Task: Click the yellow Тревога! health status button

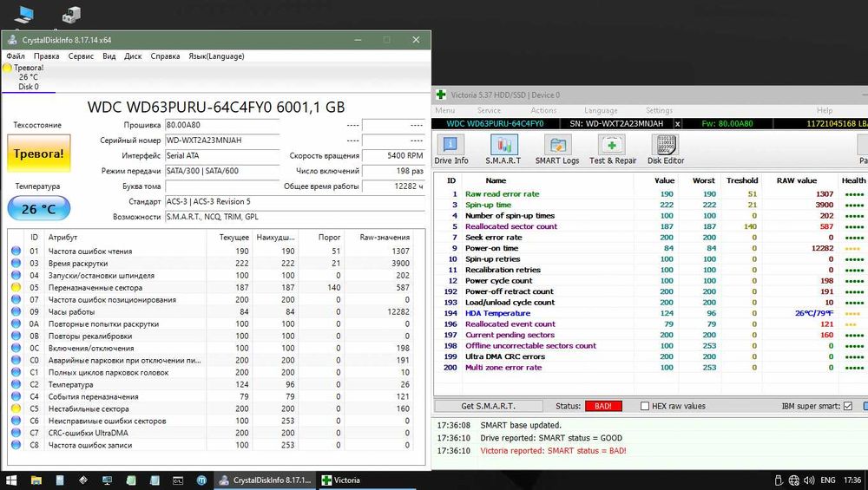Action: point(39,154)
